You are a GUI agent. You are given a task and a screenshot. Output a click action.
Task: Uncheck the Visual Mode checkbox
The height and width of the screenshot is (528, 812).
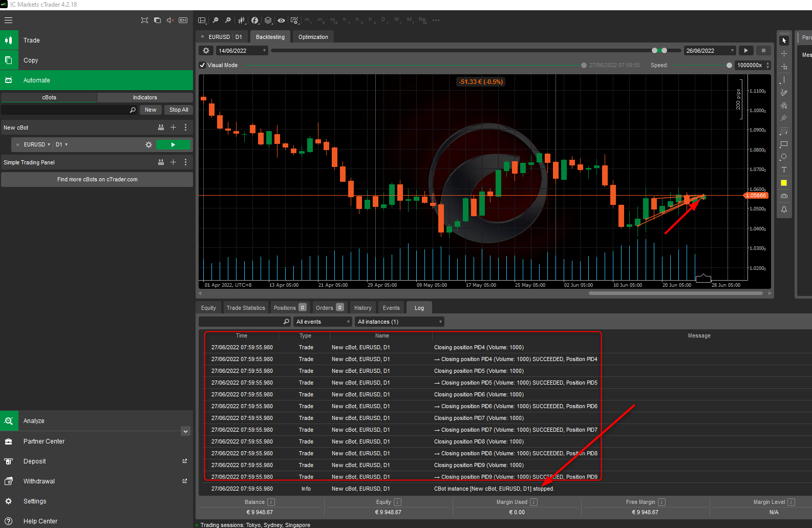click(203, 65)
